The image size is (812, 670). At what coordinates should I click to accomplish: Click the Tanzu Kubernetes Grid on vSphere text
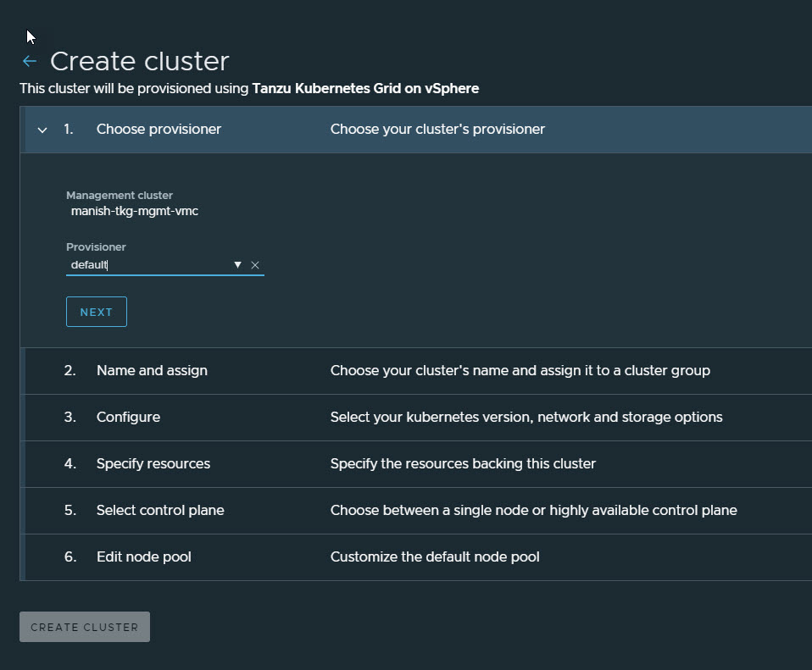(365, 88)
